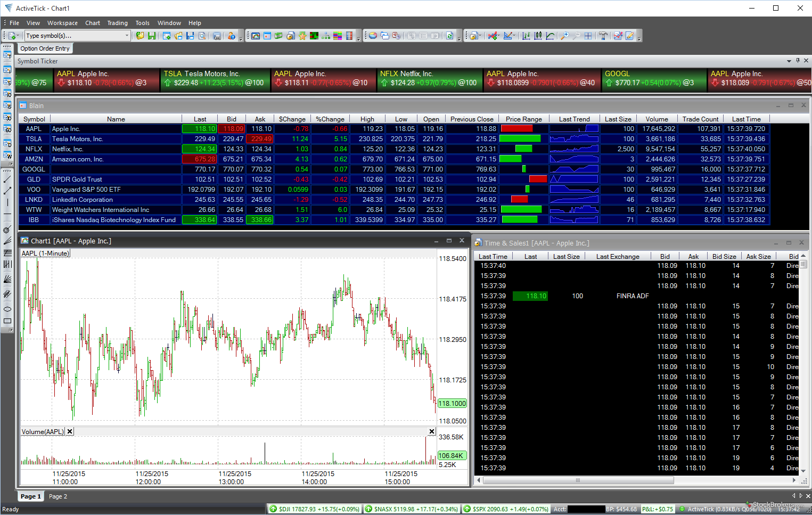Open the bar chart type icon
This screenshot has width=812, height=515.
point(526,36)
